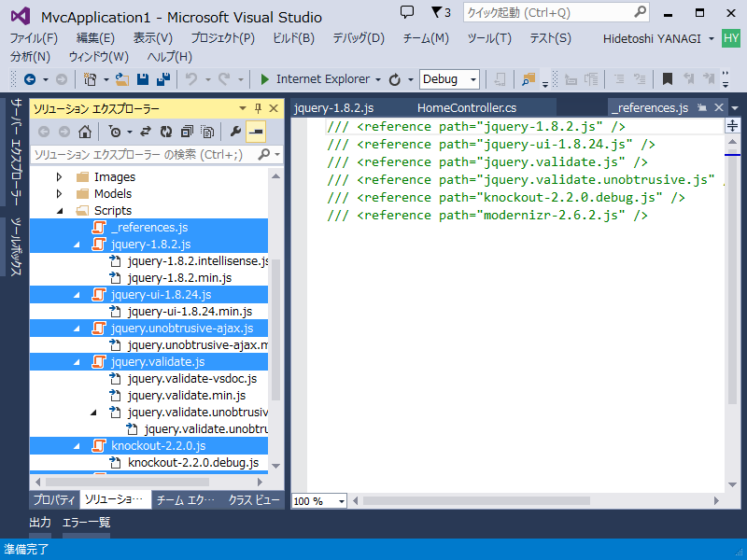Open the サーバー エクスプローラー side tab
This screenshot has height=560, width=747.
(16, 151)
